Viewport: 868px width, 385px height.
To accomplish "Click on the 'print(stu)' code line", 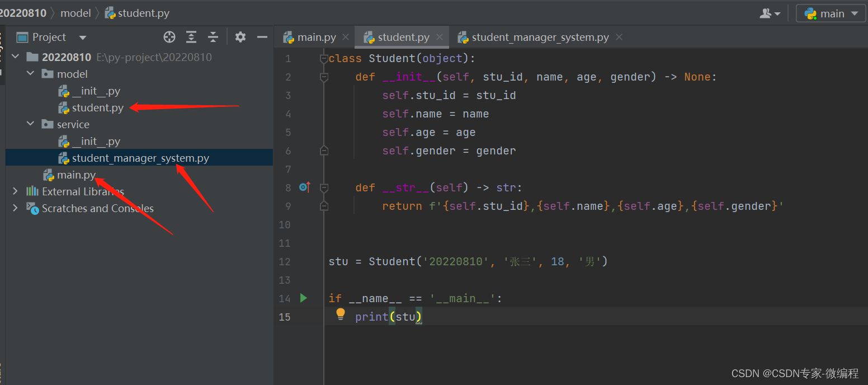I will [388, 317].
